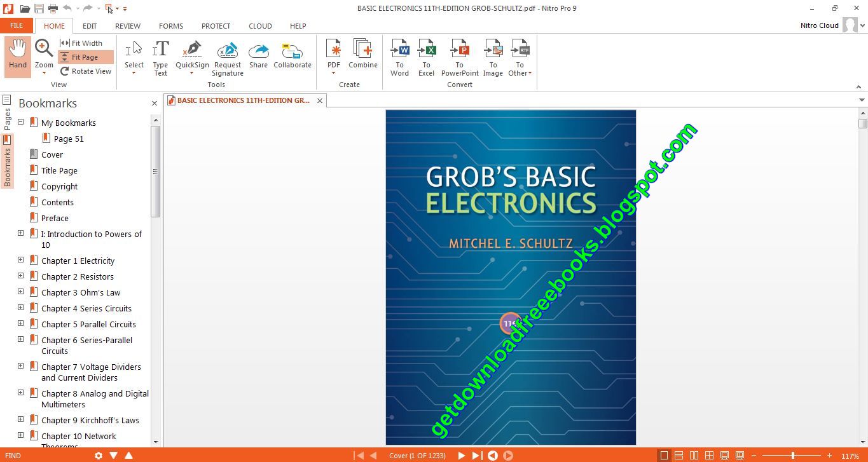Toggle Fit Page view
The height and width of the screenshot is (462, 868).
click(85, 57)
